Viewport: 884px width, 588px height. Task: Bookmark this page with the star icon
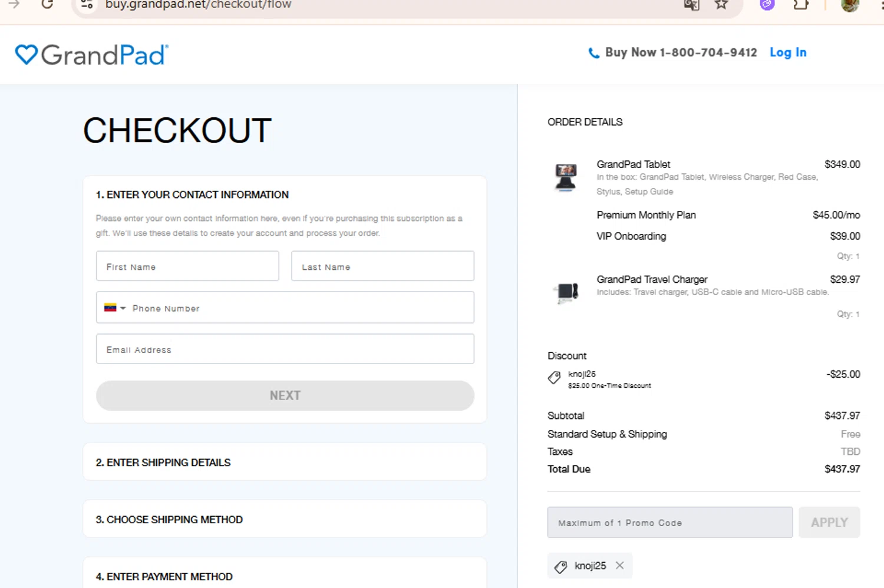(721, 5)
